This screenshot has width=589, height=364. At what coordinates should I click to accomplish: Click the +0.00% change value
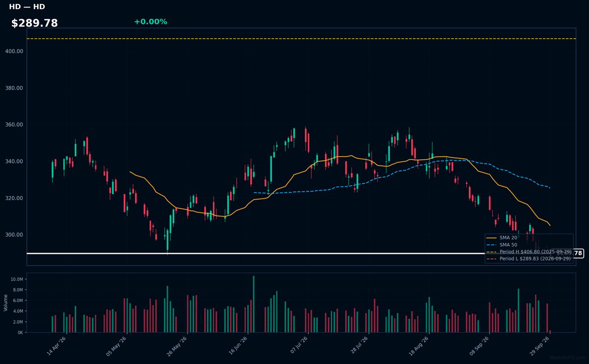coord(150,22)
